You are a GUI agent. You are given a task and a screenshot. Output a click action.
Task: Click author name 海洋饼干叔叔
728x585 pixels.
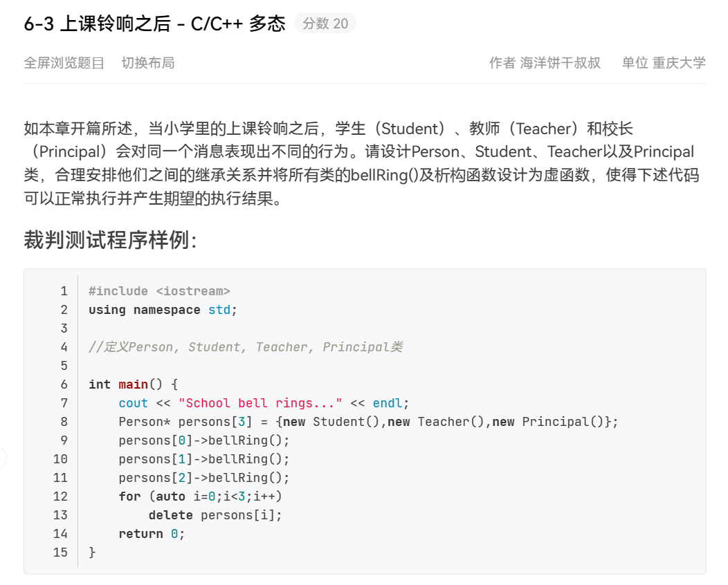560,63
